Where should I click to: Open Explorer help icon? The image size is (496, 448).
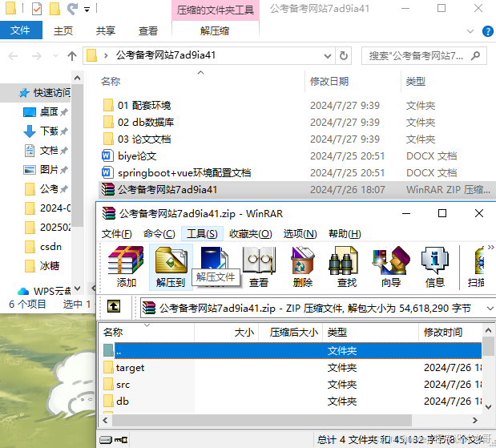point(487,31)
